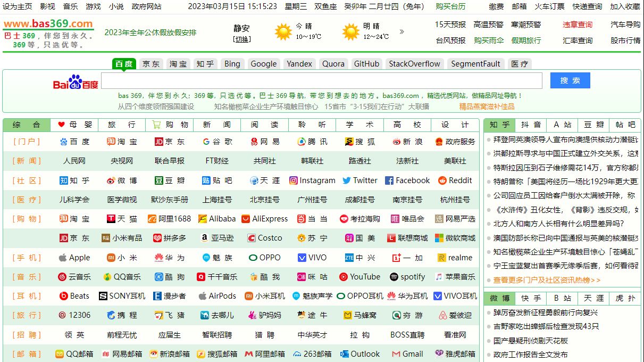Open the VIVO phone brand link
Screen dimensions: 644x362
(312, 258)
